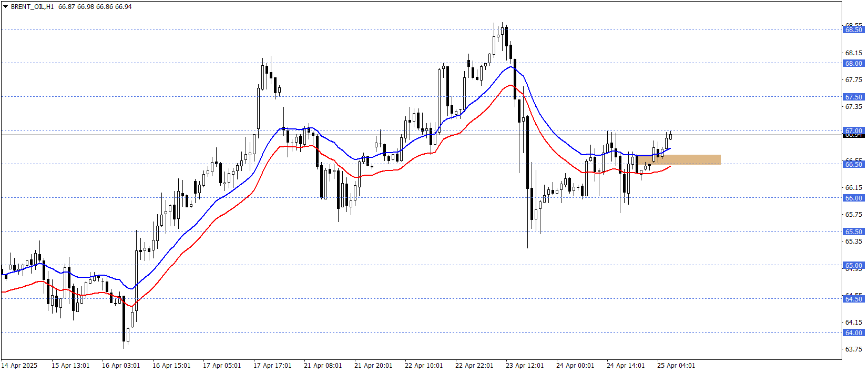
Task: Click the 65.50 price level label
Action: (x=853, y=232)
